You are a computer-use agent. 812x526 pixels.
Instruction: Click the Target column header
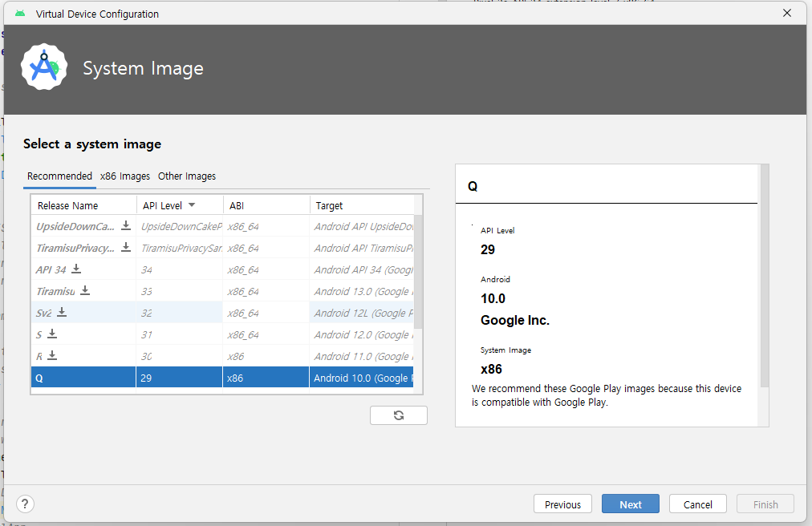coord(362,205)
